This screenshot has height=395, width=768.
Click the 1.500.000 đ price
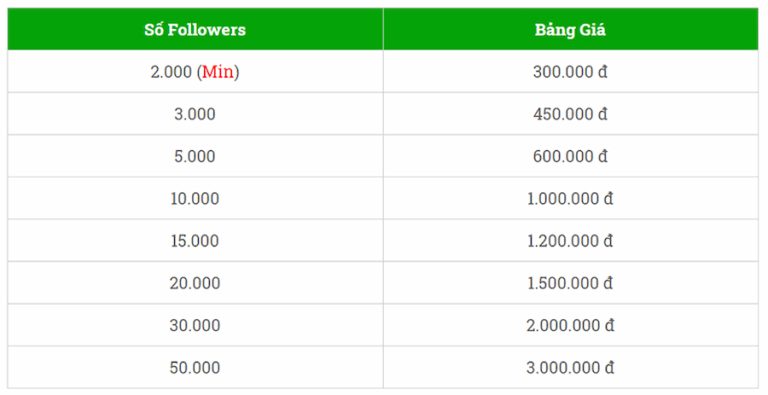pyautogui.click(x=570, y=283)
